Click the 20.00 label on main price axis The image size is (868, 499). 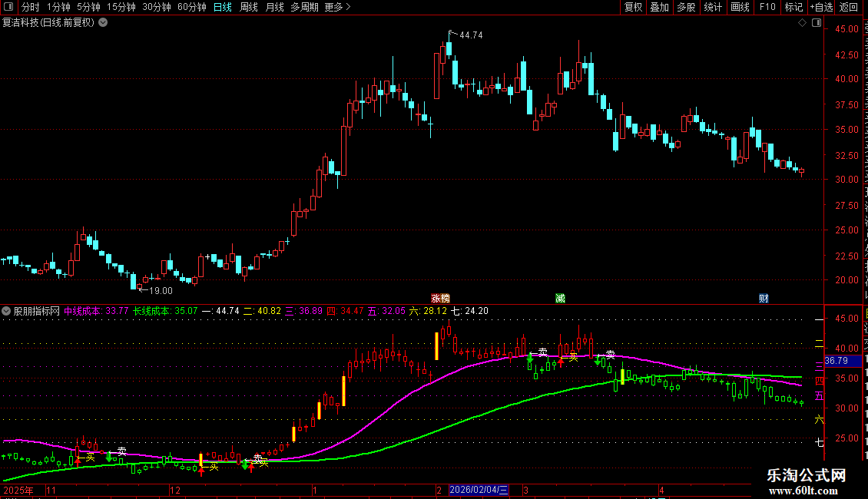(847, 280)
